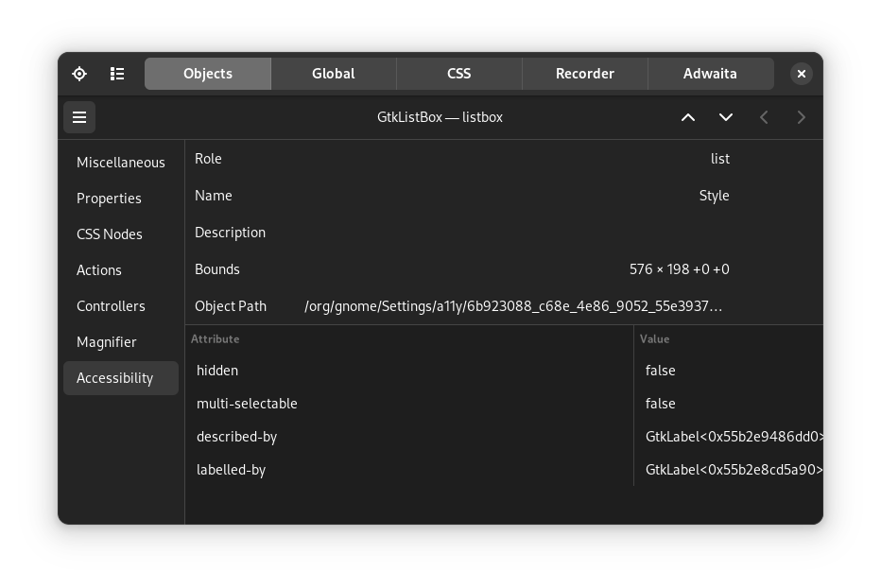Open the Adwaita tab
Image resolution: width=881 pixels, height=588 pixels.
click(x=710, y=73)
